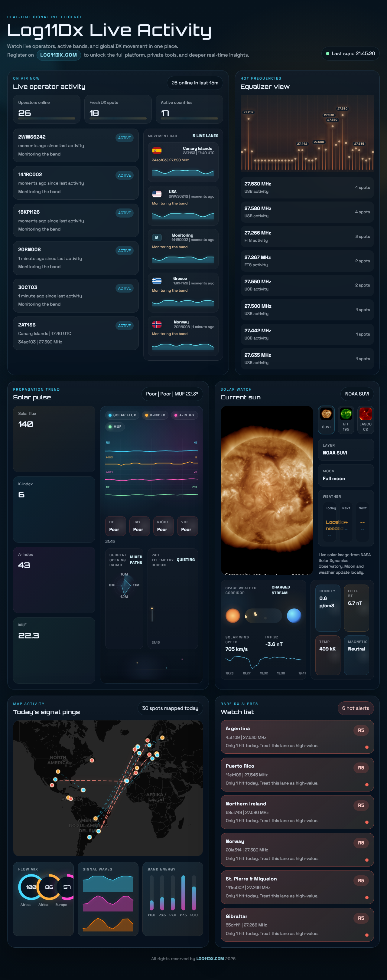Click the Flow Mix 57 Europe ring
Screen dimensions: 387x980
point(67,887)
